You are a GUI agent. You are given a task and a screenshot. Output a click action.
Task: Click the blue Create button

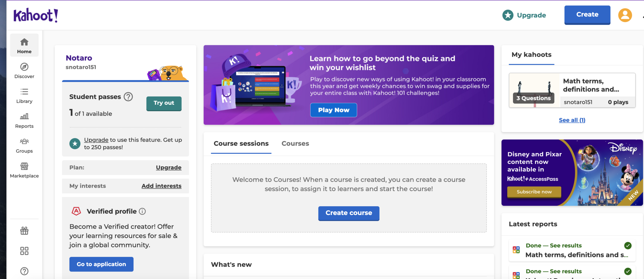click(587, 15)
